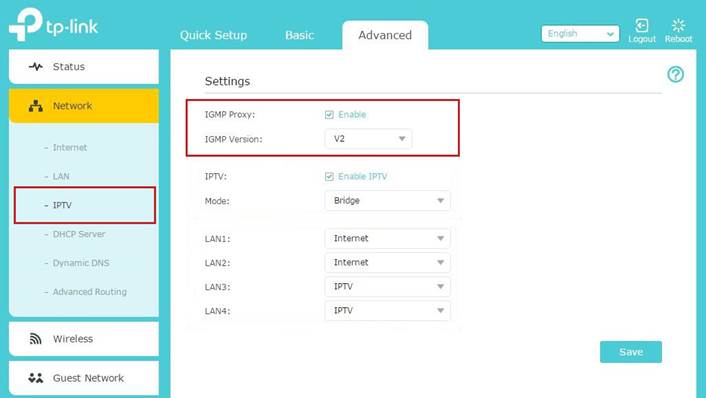
Task: Open the IGMP Version dropdown
Action: pos(368,139)
